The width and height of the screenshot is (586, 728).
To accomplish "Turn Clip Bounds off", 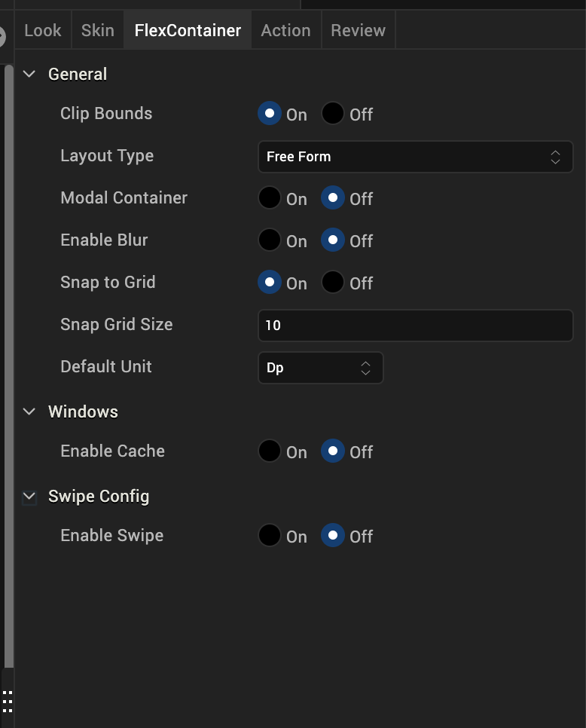I will coord(333,114).
